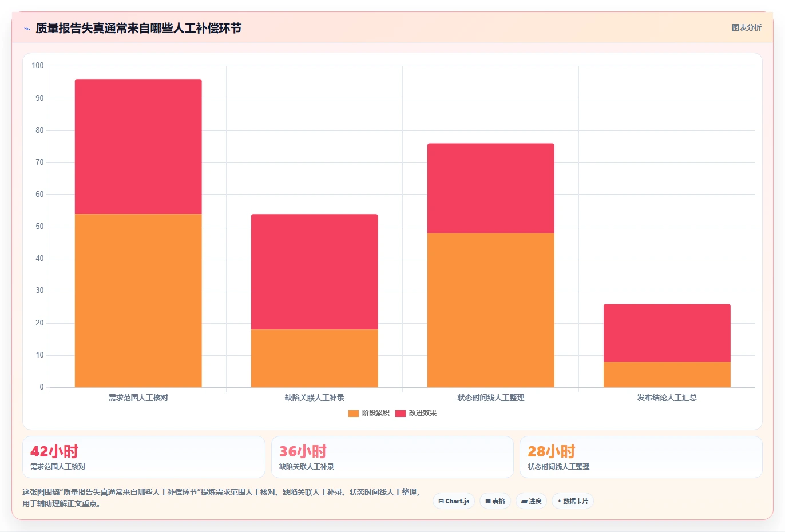Toggle the 改进效果 legend item
The width and height of the screenshot is (785, 532).
pyautogui.click(x=416, y=413)
